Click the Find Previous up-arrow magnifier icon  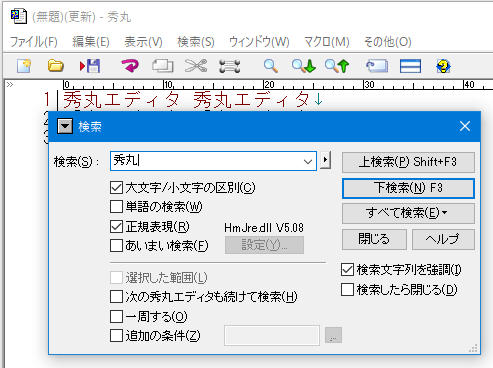(337, 66)
